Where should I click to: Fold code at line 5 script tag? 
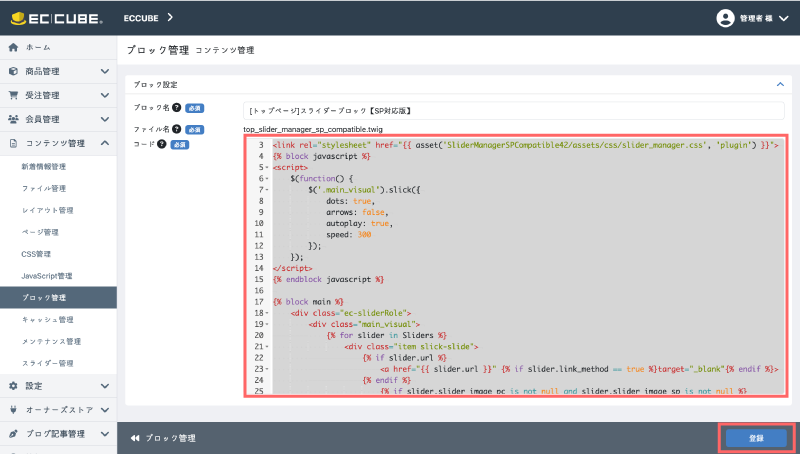[267, 168]
